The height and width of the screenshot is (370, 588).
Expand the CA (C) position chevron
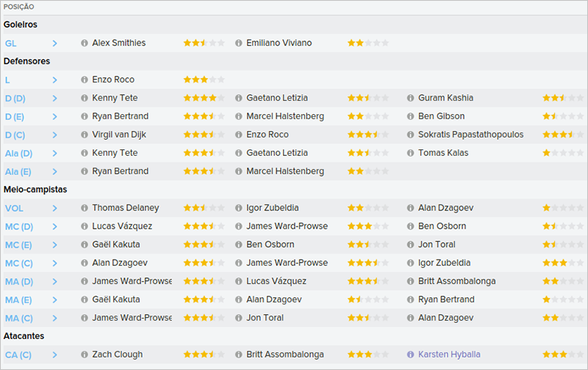[54, 355]
